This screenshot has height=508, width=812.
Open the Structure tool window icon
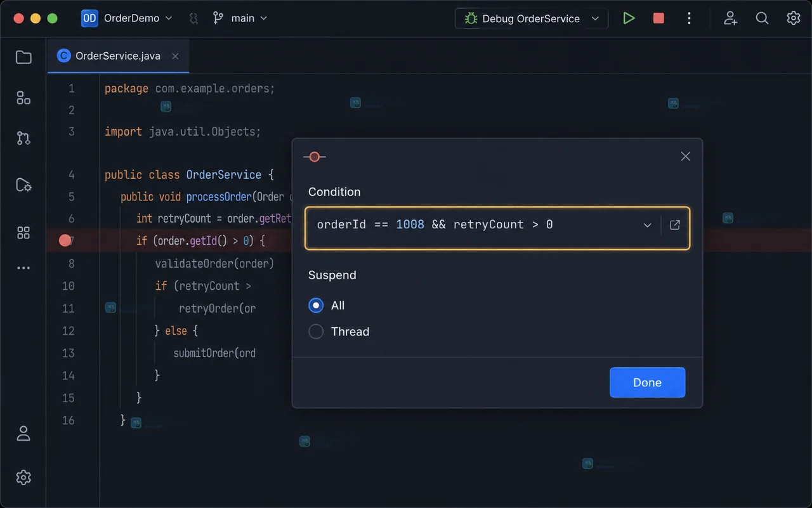(23, 98)
